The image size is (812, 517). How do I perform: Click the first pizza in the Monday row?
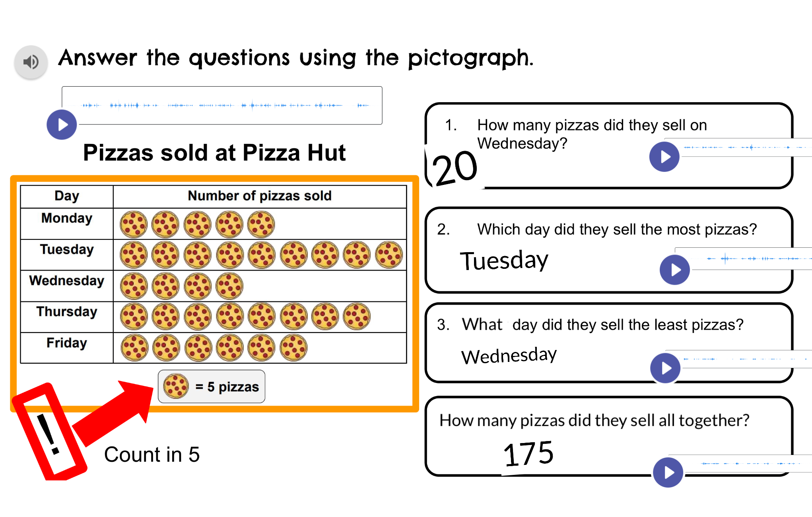pos(134,224)
